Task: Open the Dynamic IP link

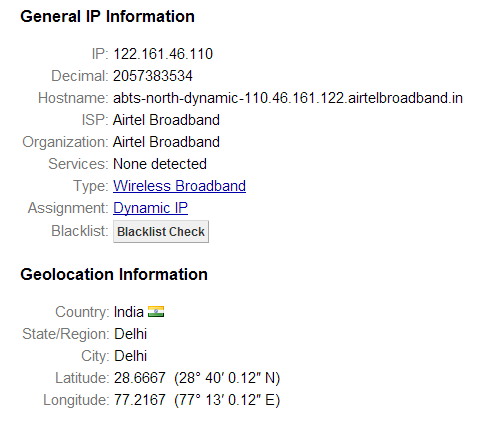Action: [150, 208]
